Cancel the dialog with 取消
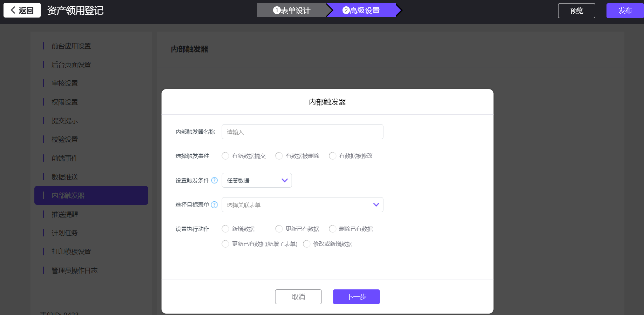The height and width of the screenshot is (315, 644). pyautogui.click(x=298, y=297)
